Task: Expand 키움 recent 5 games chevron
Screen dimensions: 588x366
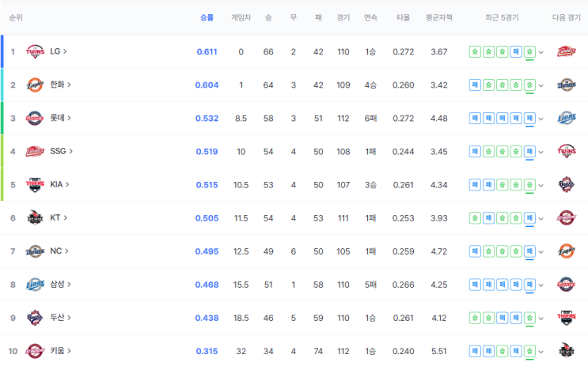Action: pyautogui.click(x=541, y=352)
